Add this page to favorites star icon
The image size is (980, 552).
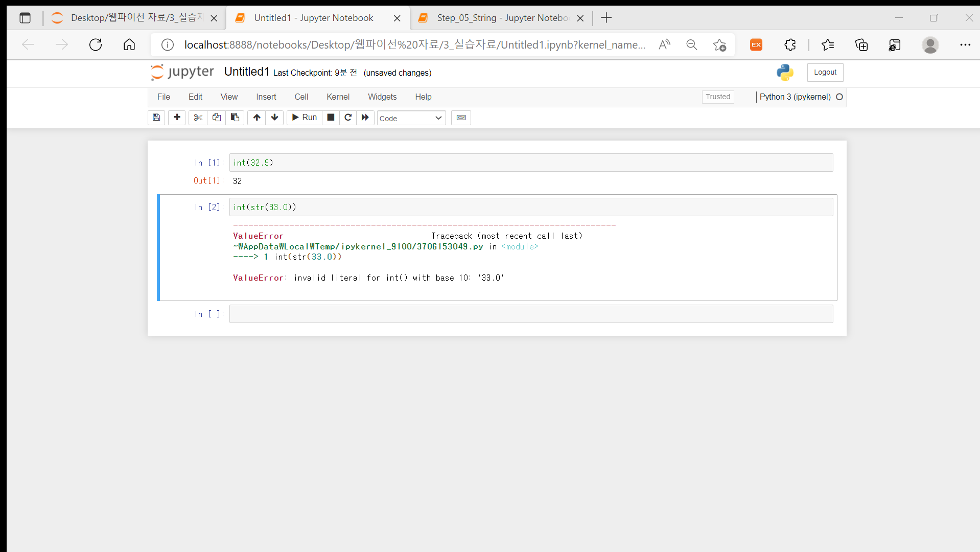click(719, 45)
